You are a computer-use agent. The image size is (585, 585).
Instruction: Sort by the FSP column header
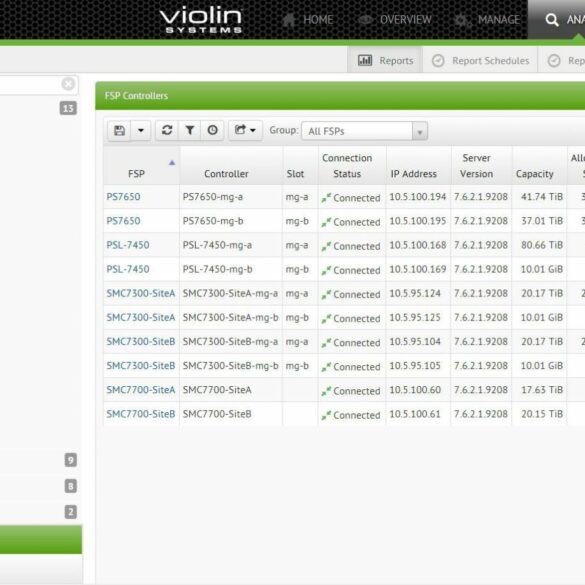141,166
